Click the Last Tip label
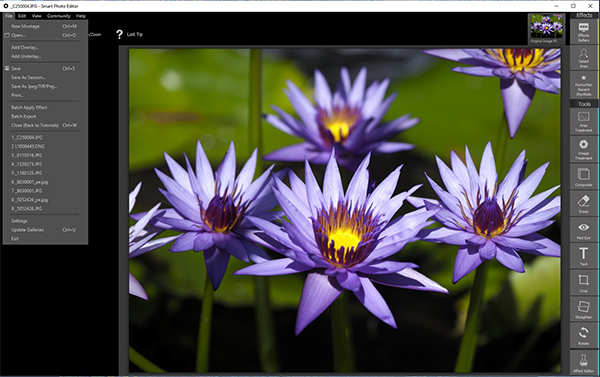The height and width of the screenshot is (377, 600). [x=135, y=34]
